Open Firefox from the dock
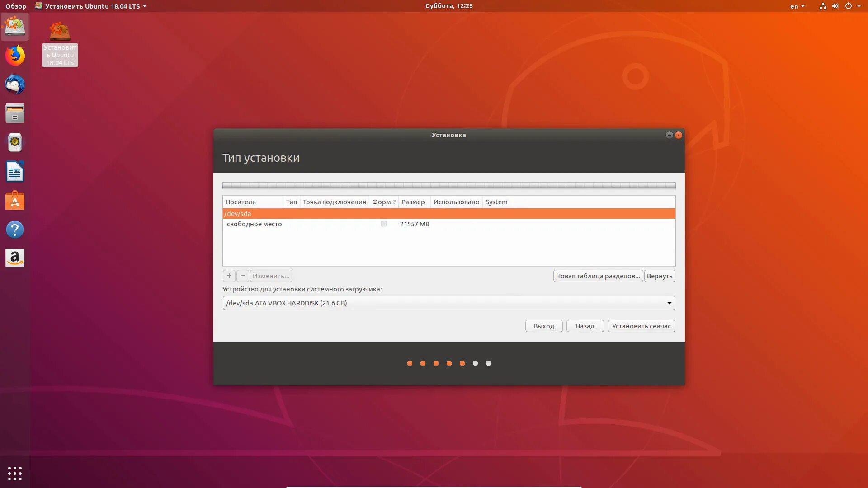Image resolution: width=868 pixels, height=488 pixels. pos(15,56)
